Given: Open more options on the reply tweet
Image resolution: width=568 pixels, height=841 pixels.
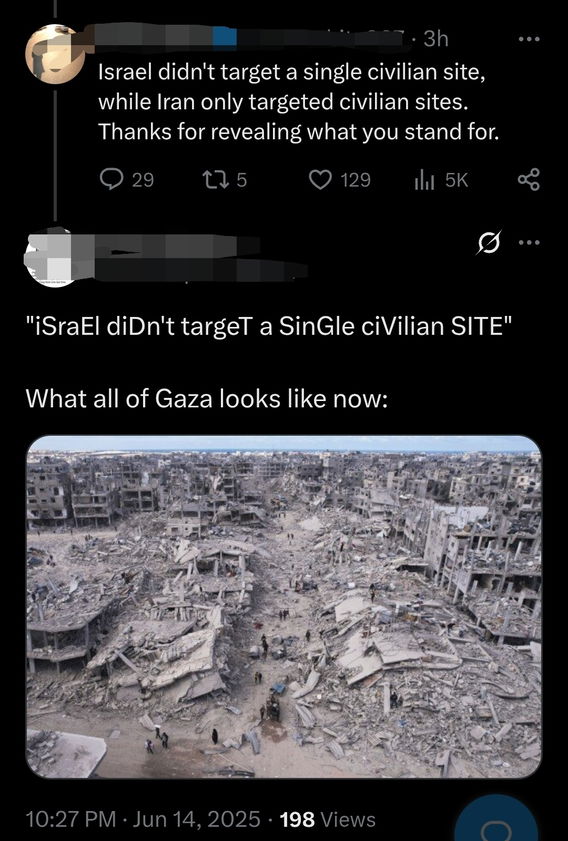Looking at the screenshot, I should tap(528, 242).
